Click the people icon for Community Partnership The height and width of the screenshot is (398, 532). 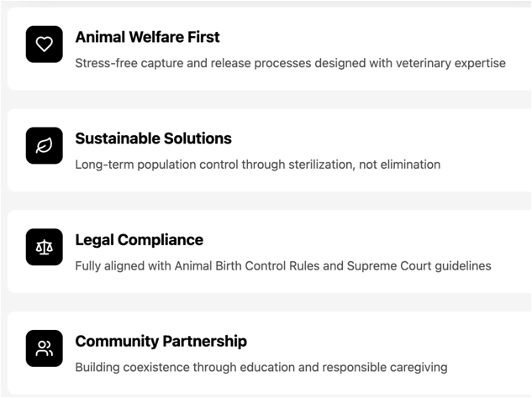click(x=44, y=348)
